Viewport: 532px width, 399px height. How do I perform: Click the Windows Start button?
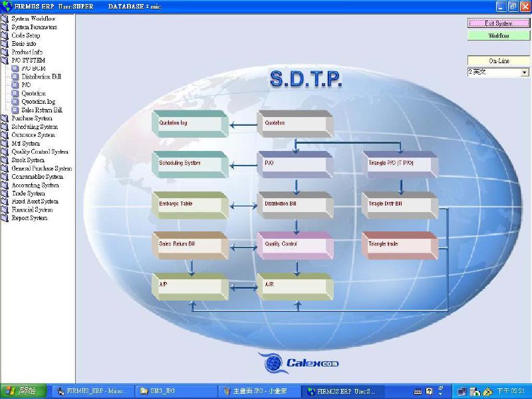click(x=23, y=391)
